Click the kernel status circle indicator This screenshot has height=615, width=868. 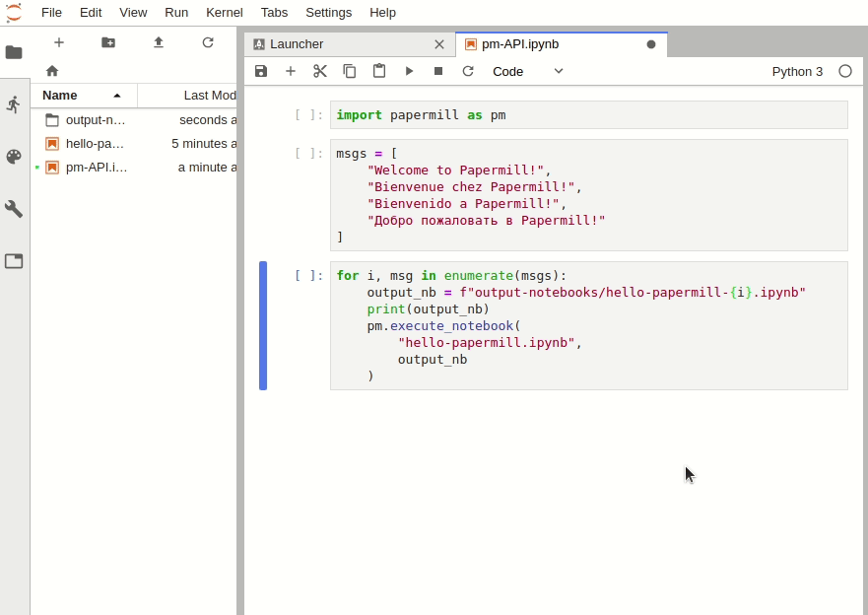click(x=844, y=71)
